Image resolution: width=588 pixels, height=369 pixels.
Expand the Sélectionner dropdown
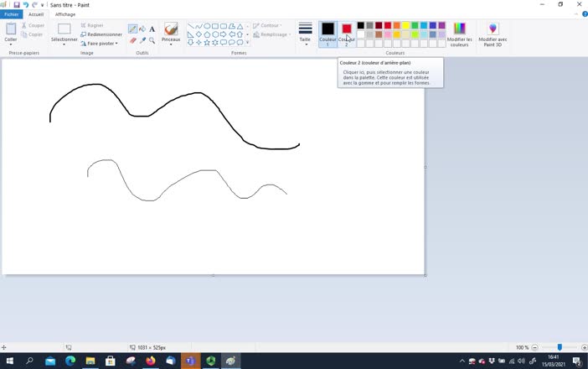coord(64,44)
